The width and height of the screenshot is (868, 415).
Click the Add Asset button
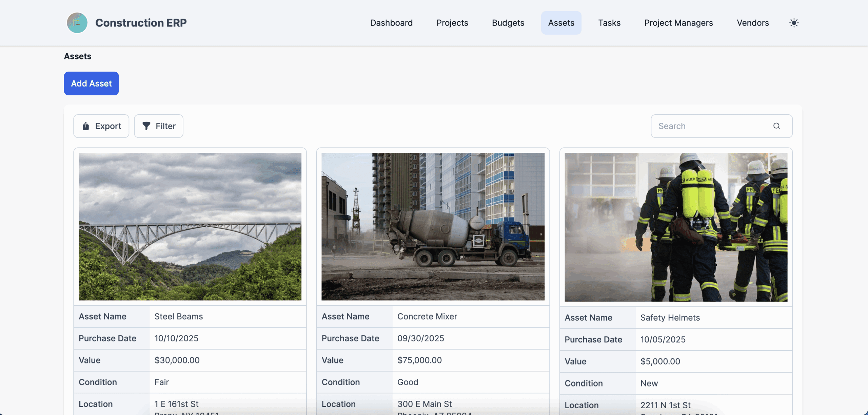tap(91, 83)
